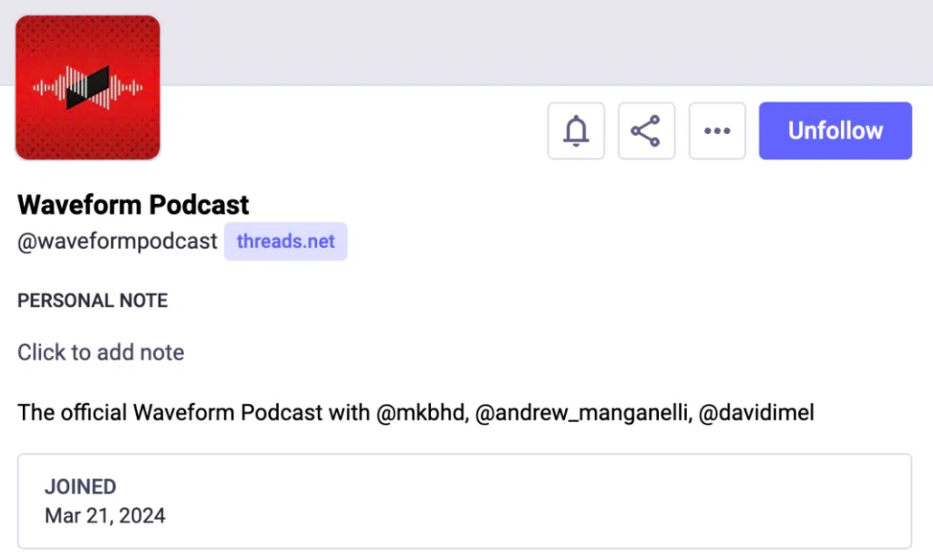
Task: Click the "Waveform Podcast" display name
Action: pos(132,204)
